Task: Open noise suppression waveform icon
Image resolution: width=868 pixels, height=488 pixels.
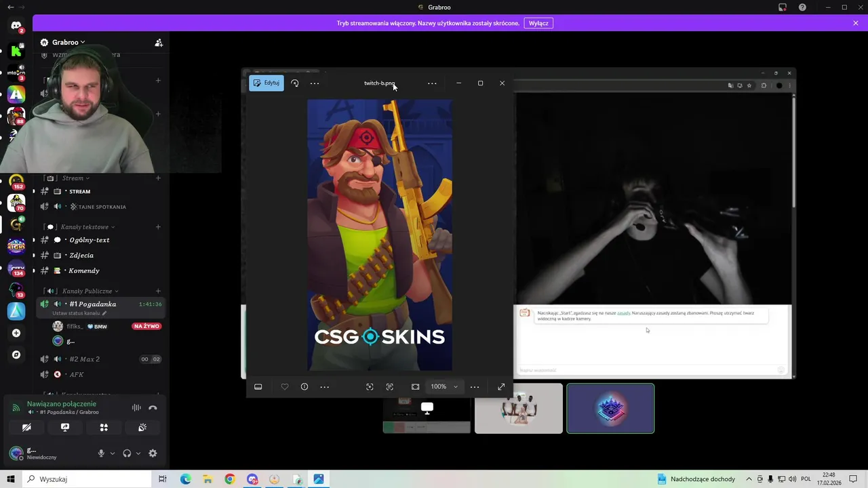Action: [136, 407]
